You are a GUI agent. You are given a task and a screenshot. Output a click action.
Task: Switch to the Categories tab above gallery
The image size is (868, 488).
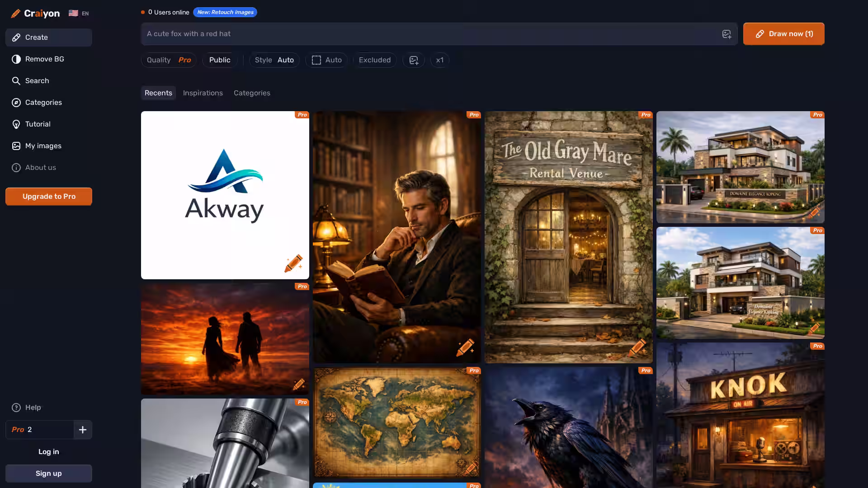252,93
